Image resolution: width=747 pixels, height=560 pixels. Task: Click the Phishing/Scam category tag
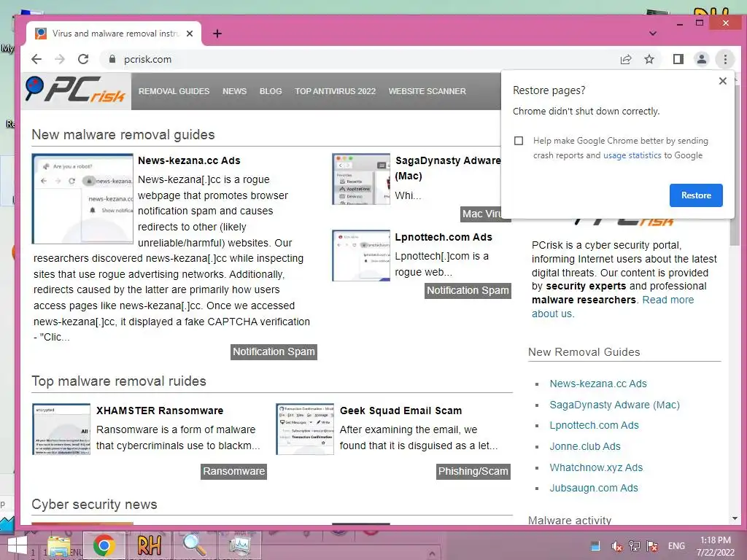click(x=473, y=472)
